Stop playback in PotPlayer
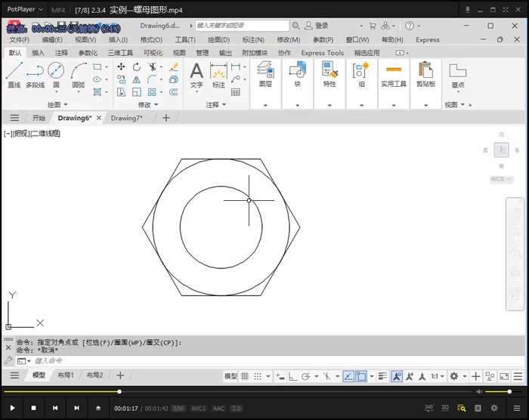The height and width of the screenshot is (420, 529). pyautogui.click(x=34, y=408)
